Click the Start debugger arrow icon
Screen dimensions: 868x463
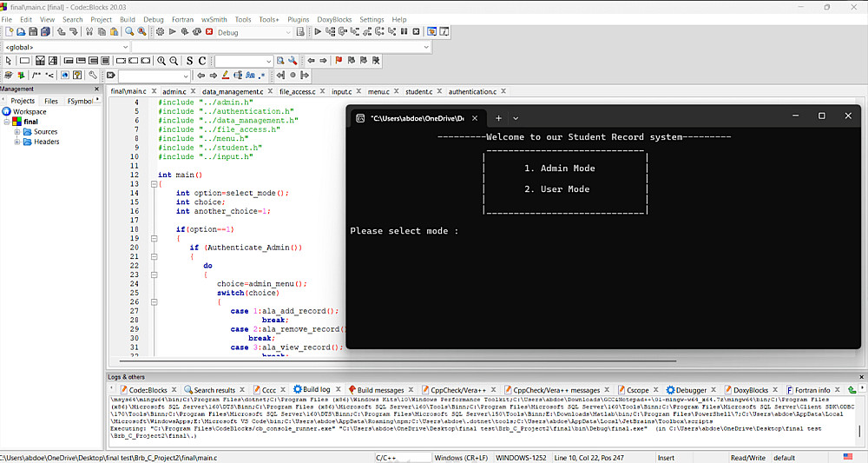click(318, 32)
